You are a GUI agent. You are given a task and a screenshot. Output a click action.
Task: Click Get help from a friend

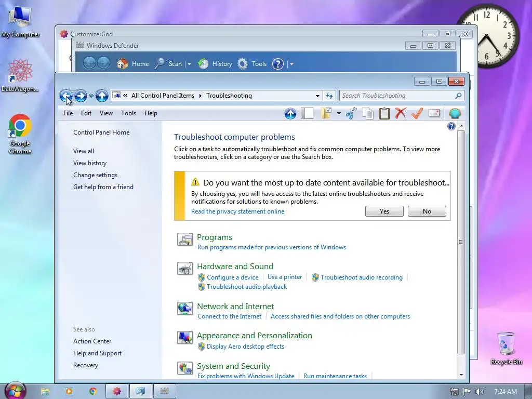[103, 187]
